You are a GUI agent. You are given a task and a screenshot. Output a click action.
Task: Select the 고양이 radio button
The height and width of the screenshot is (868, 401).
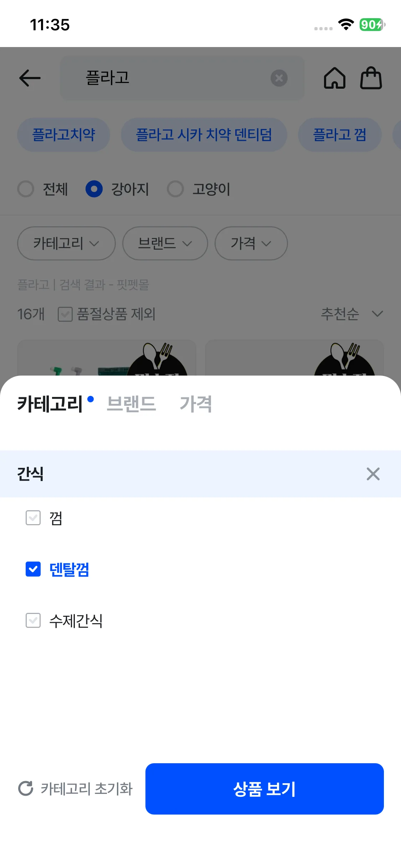pos(175,189)
